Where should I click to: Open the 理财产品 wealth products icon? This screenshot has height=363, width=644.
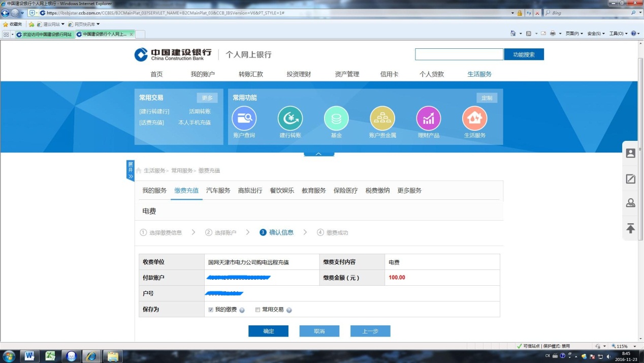click(x=429, y=118)
